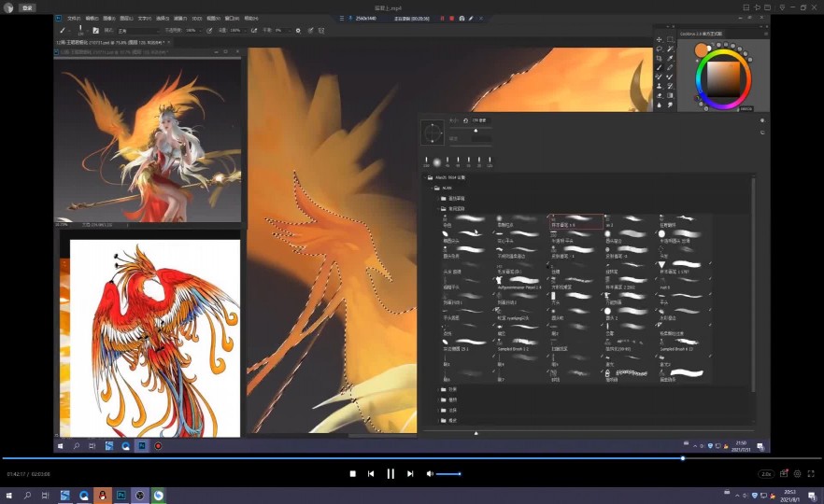Stop recording with the red square button

[x=451, y=19]
